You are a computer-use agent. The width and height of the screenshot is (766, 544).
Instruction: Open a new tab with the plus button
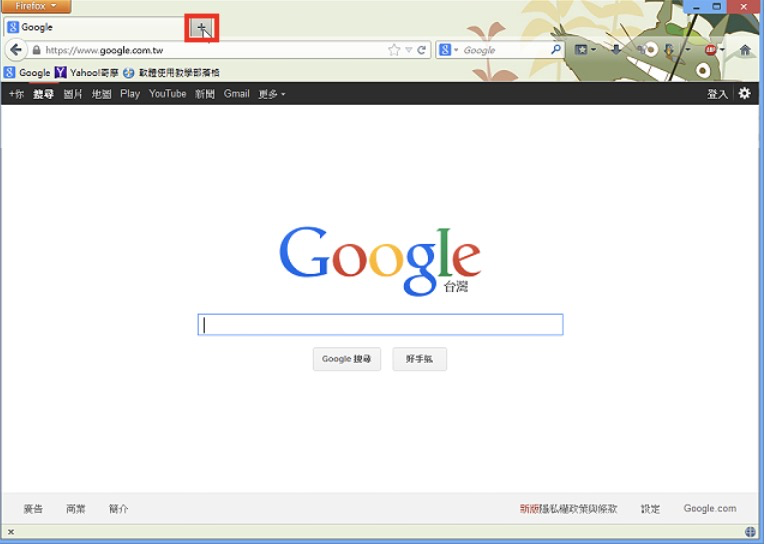coord(201,28)
